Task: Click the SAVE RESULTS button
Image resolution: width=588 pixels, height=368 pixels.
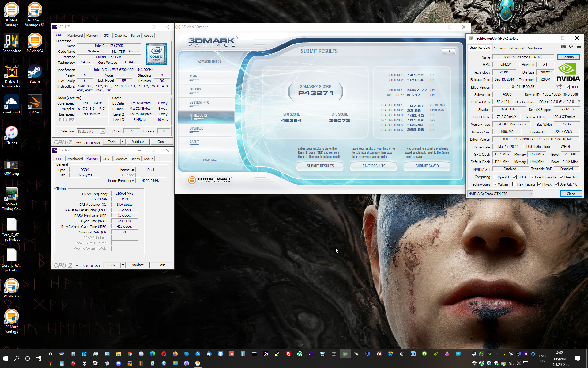Action: (374, 166)
